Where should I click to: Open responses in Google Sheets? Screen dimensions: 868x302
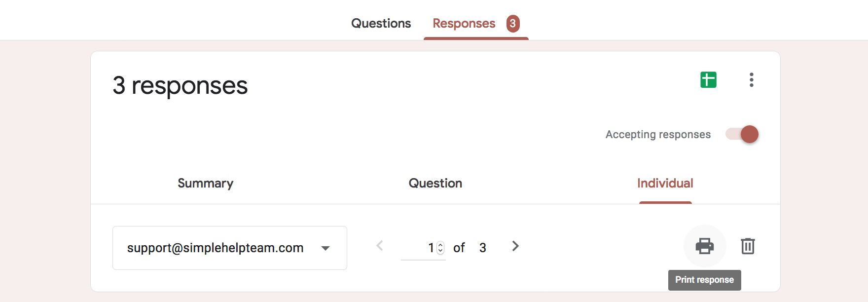click(708, 79)
